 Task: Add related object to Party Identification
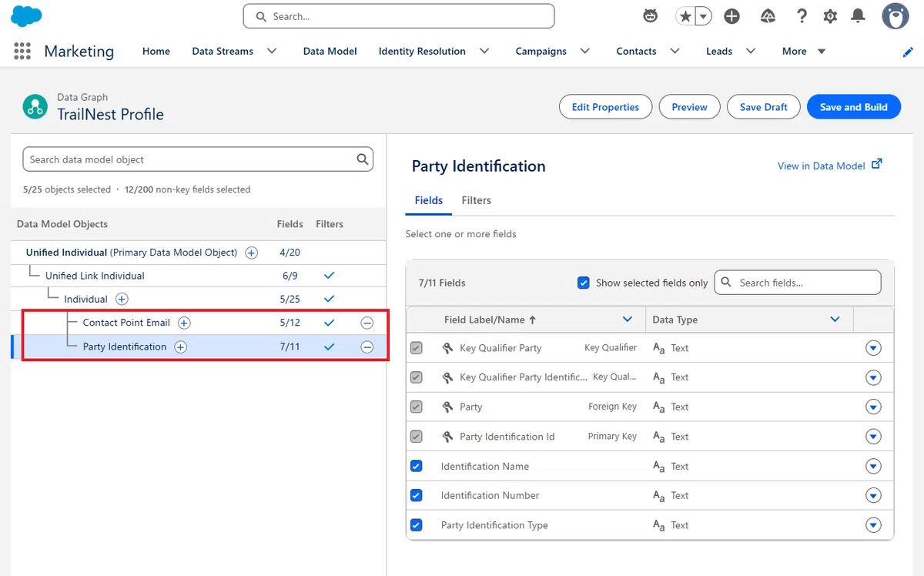[180, 347]
